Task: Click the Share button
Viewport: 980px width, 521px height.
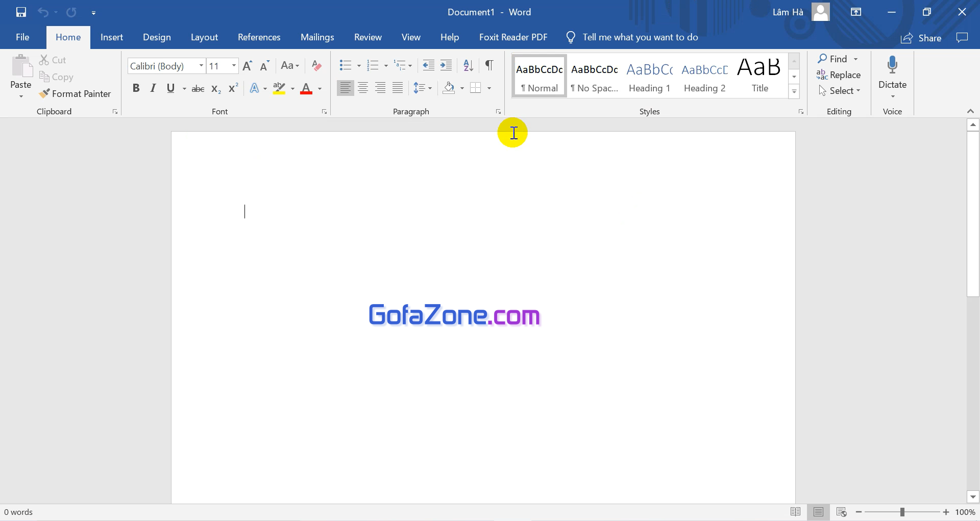Action: point(922,38)
